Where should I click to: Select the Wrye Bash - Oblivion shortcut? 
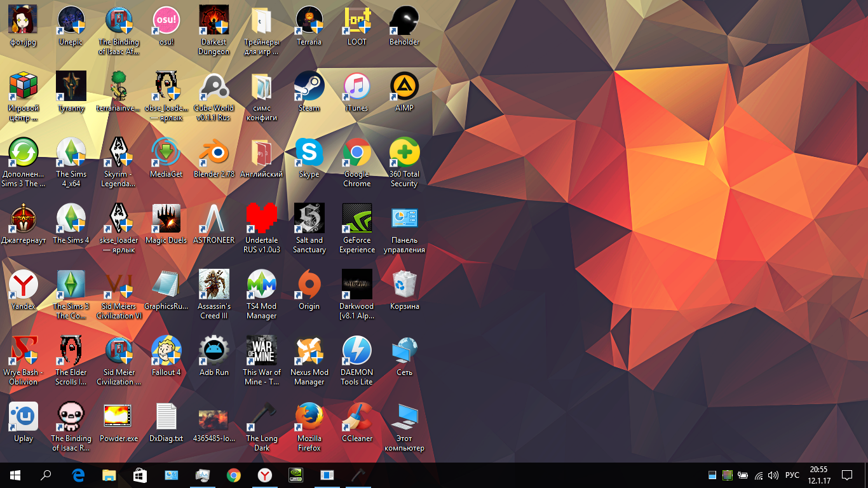[24, 351]
